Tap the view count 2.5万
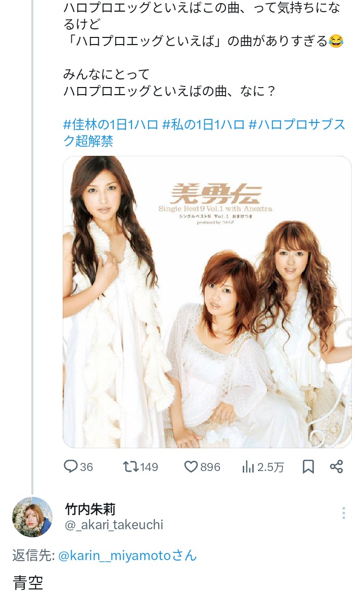 point(270,467)
